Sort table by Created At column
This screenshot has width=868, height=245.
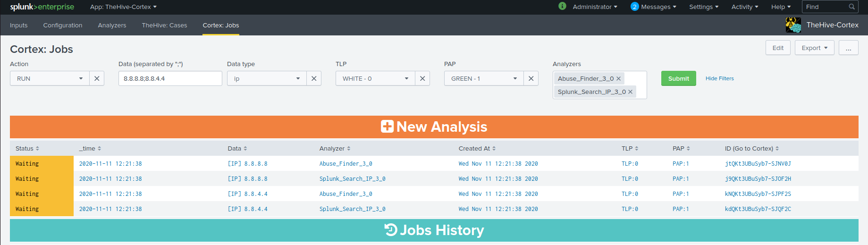click(x=477, y=148)
